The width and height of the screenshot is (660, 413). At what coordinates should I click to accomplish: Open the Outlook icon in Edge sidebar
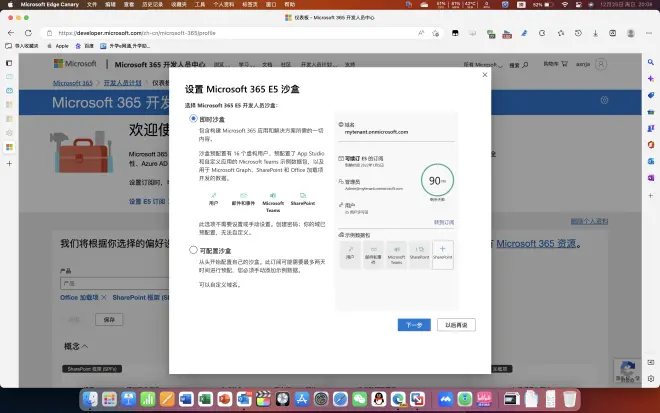pyautogui.click(x=651, y=161)
